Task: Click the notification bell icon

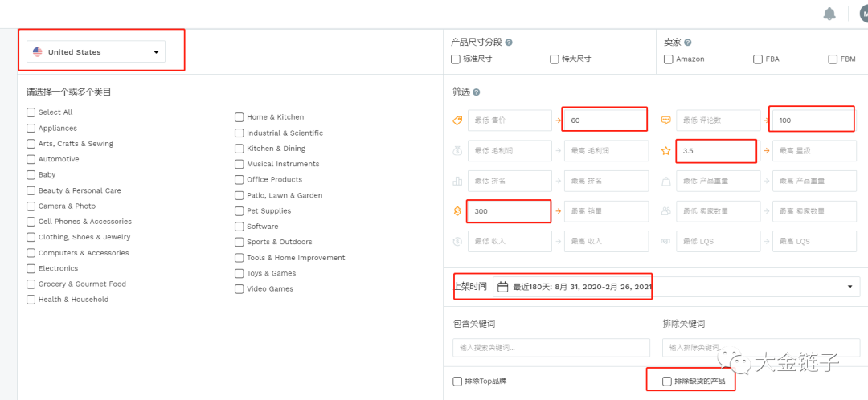Action: coord(829,14)
